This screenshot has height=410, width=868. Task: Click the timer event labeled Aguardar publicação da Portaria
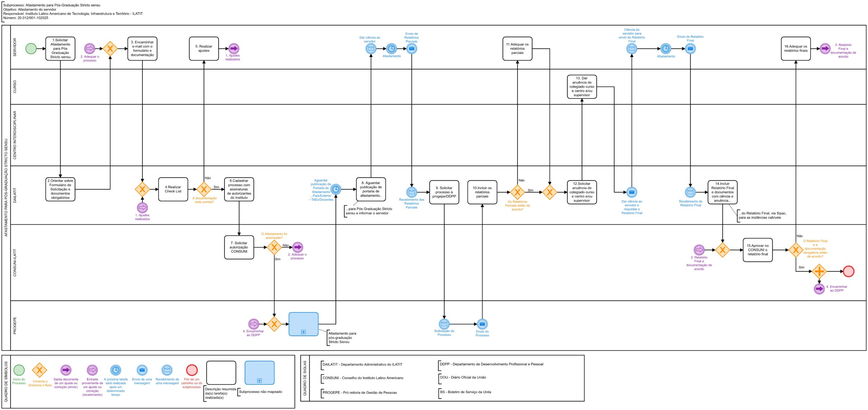click(x=336, y=189)
